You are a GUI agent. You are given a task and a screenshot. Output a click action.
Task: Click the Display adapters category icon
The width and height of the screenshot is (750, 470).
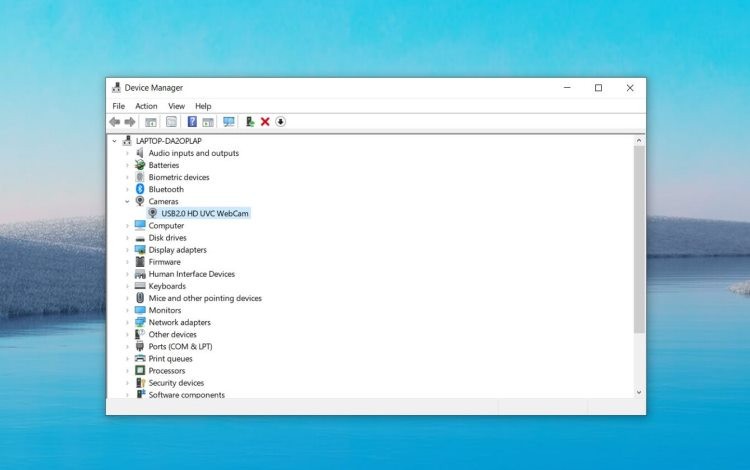(x=140, y=250)
